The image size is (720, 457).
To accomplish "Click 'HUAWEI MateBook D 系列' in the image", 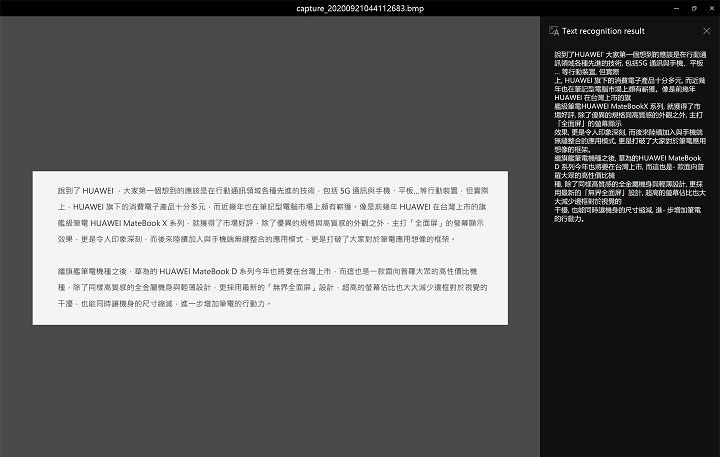I will (x=206, y=271).
